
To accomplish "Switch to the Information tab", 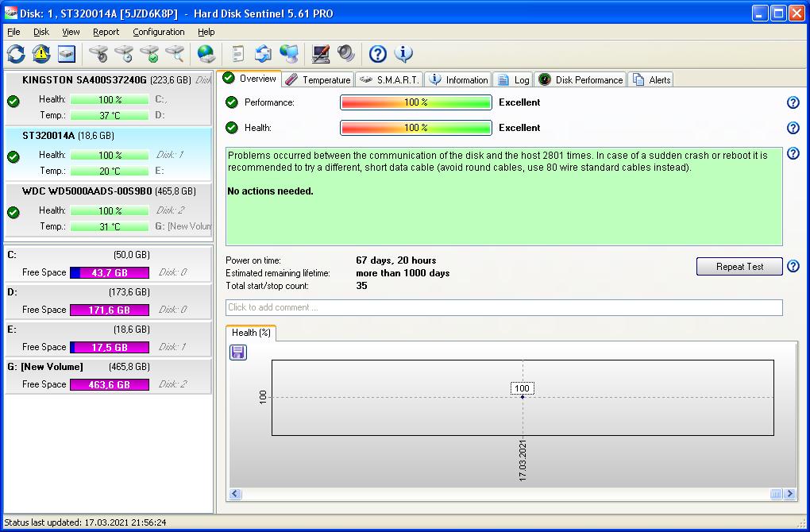I will pyautogui.click(x=458, y=79).
